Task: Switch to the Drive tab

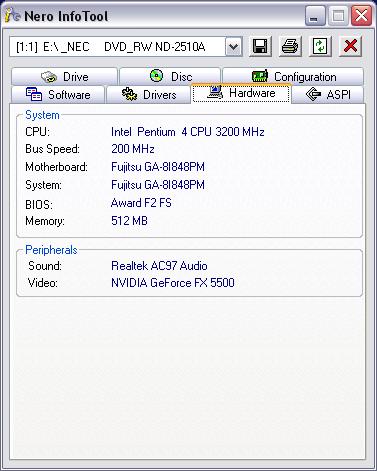Action: tap(64, 77)
